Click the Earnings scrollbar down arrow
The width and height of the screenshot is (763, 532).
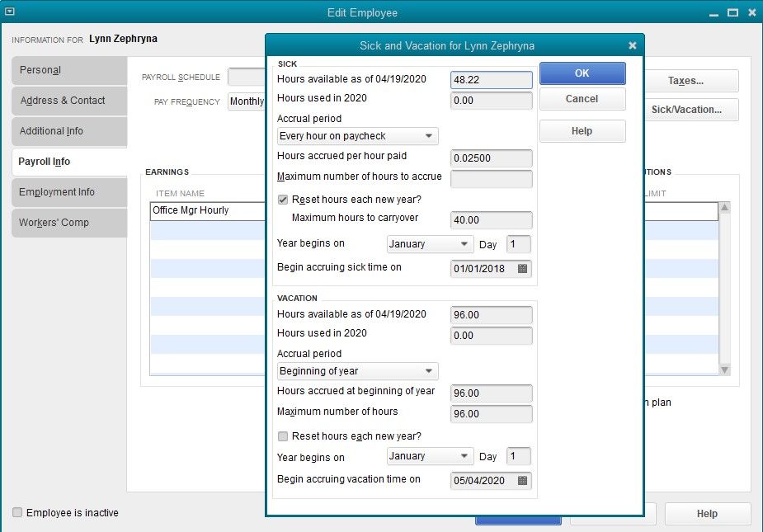coord(724,369)
